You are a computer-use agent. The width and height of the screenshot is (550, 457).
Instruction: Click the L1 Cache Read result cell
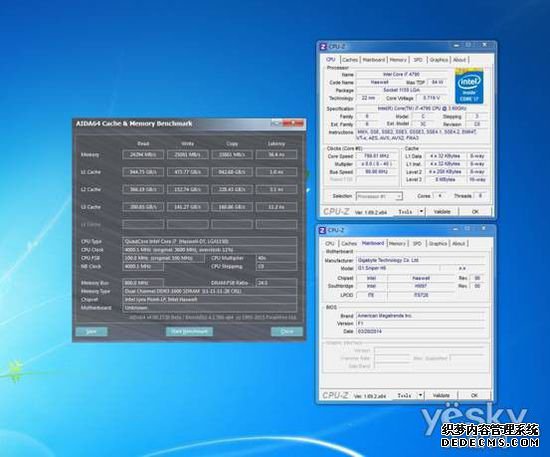(x=143, y=172)
